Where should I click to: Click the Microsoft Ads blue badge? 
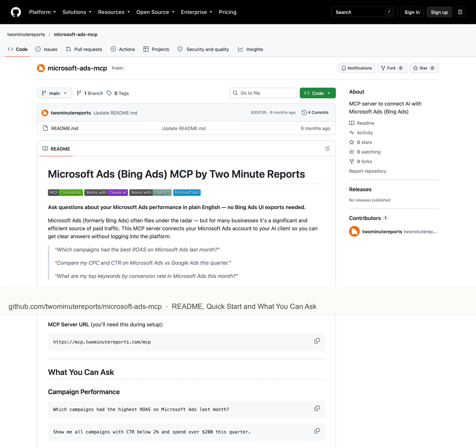[x=187, y=193]
